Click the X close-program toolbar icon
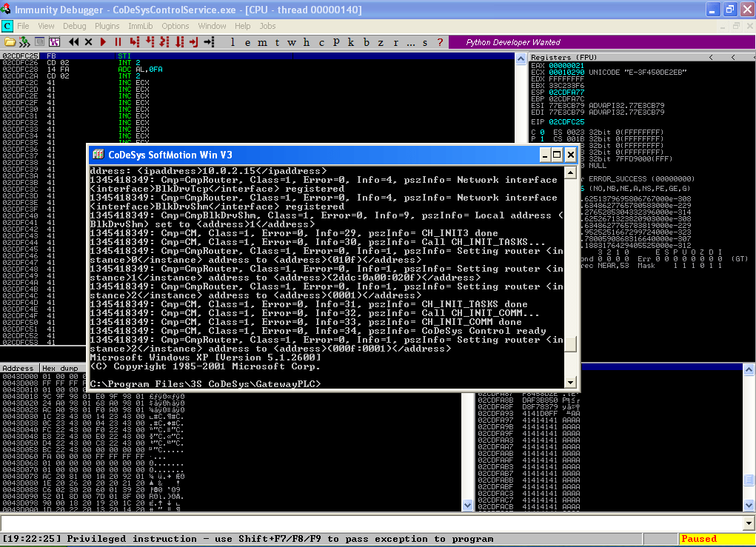 pos(89,42)
